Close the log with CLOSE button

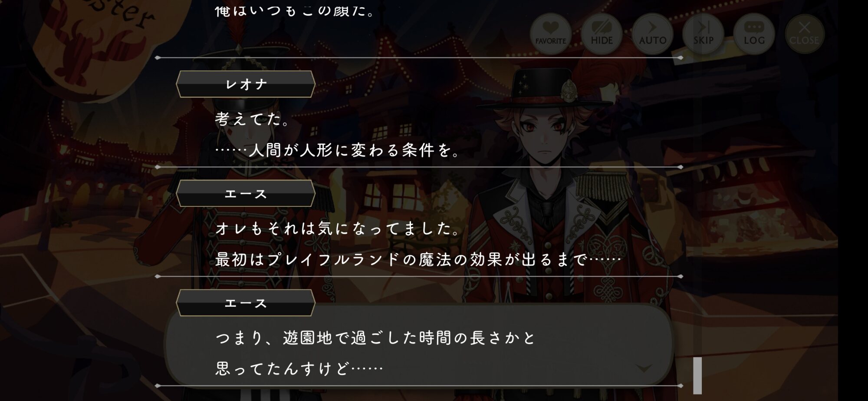point(804,34)
